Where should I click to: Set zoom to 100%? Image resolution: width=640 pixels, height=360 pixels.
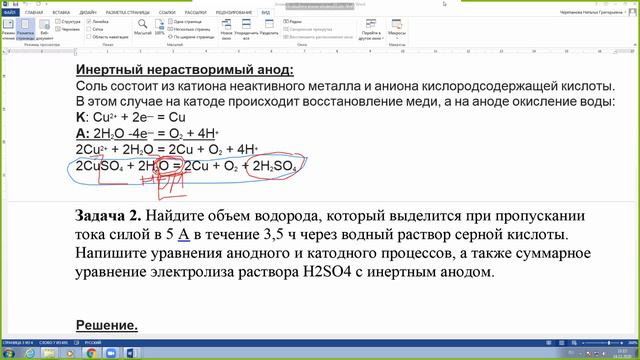pos(160,27)
